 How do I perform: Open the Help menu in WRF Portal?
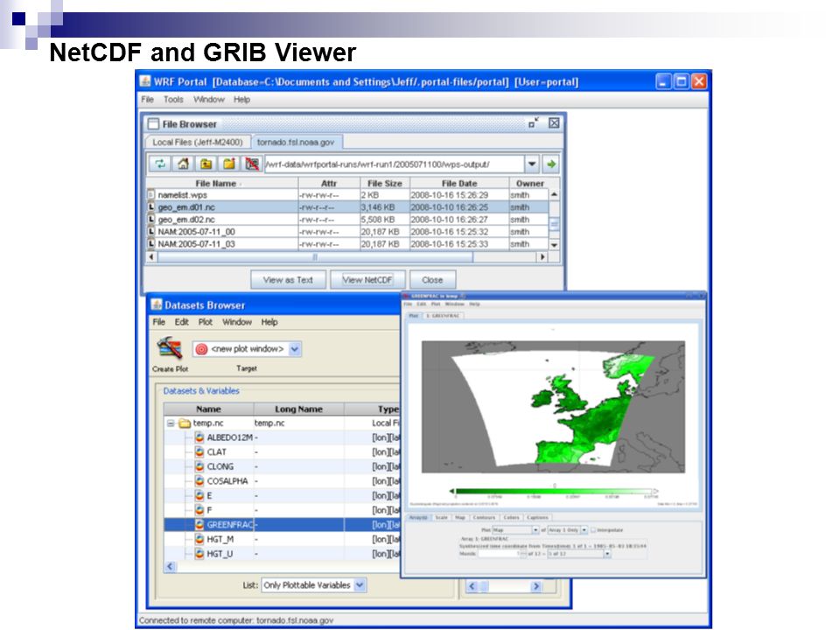click(x=241, y=100)
